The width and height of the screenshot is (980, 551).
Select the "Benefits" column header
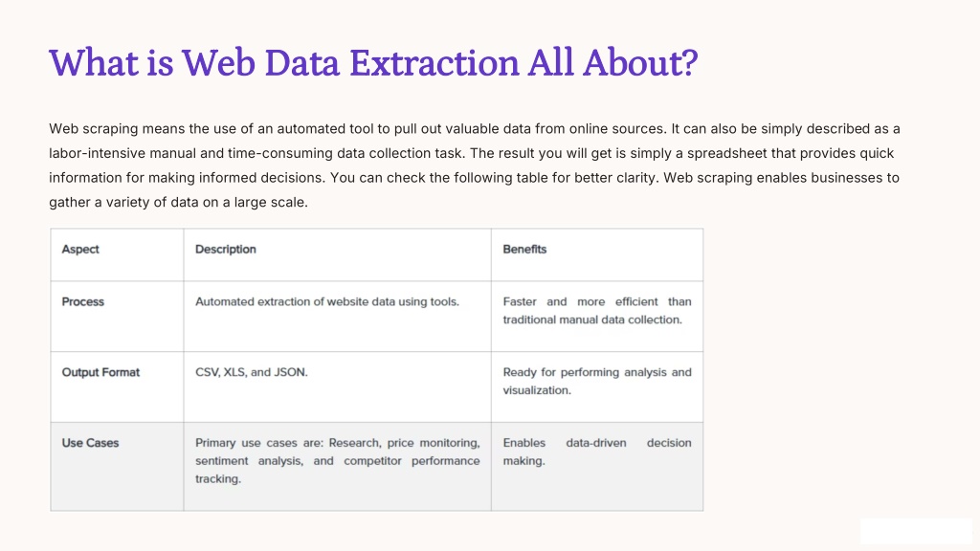click(x=524, y=250)
